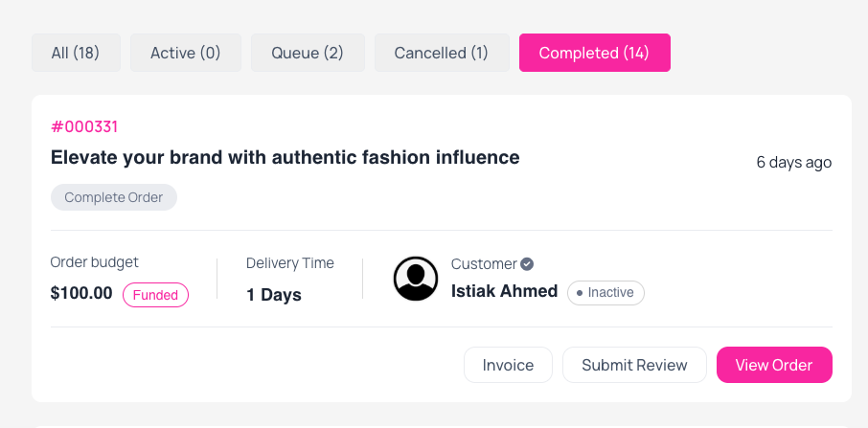Click the Inactive status pill
This screenshot has height=428, width=868.
(x=605, y=293)
